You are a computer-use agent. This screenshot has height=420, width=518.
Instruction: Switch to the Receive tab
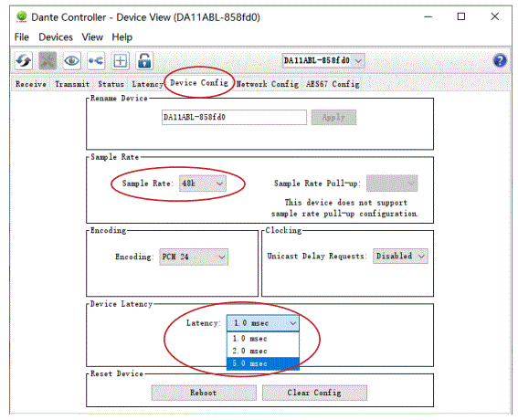(31, 84)
